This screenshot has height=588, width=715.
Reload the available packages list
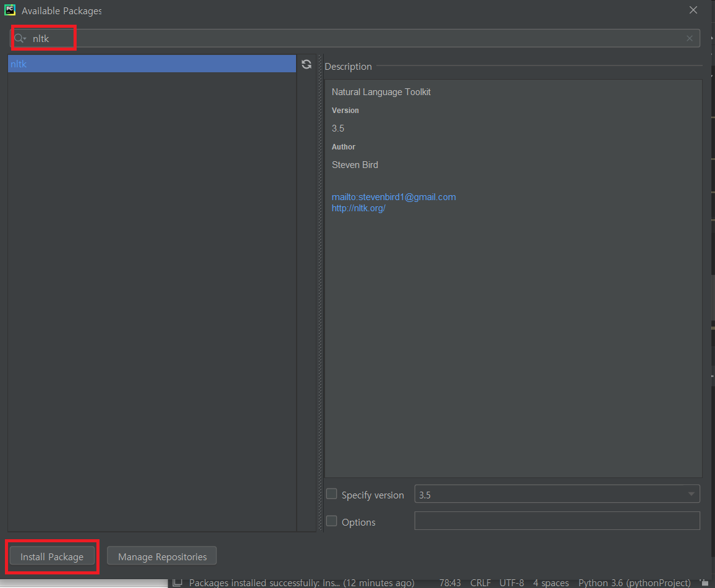307,64
